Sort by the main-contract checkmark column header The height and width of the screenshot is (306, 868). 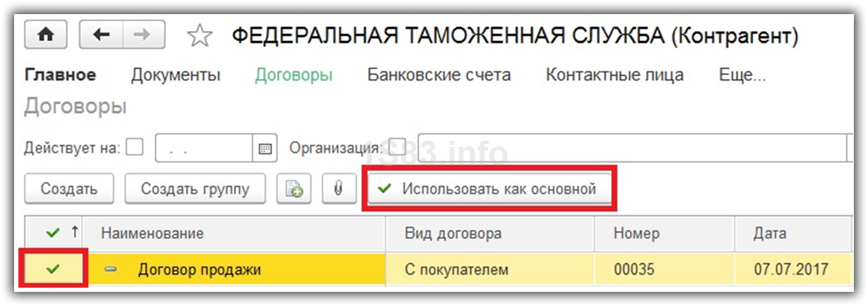[54, 233]
